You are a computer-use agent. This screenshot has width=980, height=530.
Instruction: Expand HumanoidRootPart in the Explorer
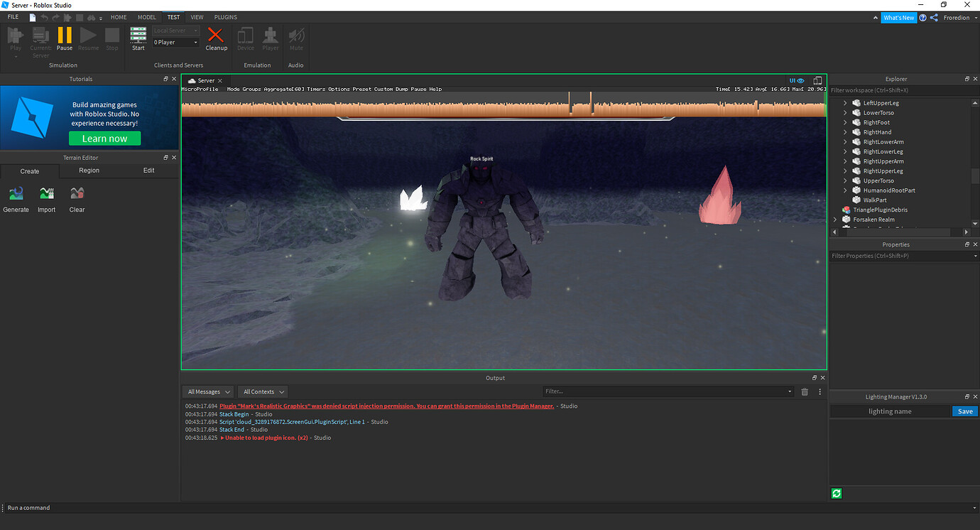pos(845,190)
